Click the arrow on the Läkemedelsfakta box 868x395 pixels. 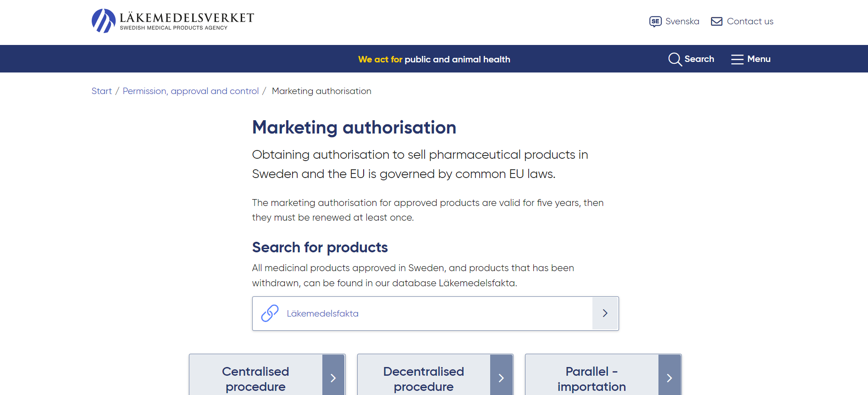(x=605, y=313)
